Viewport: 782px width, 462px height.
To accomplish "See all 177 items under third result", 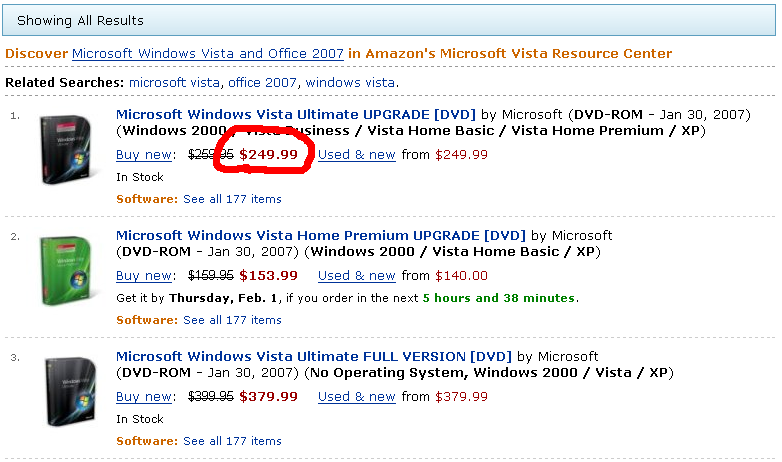I will tap(232, 442).
